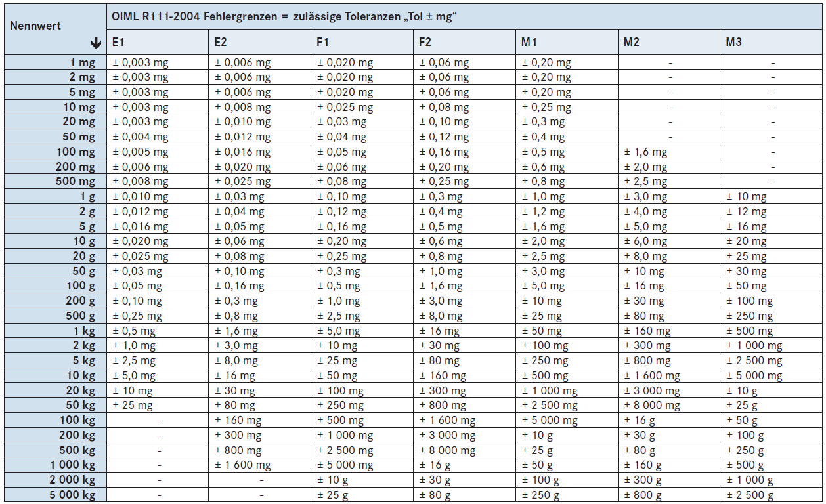This screenshot has height=504, width=826.
Task: Select the M2 value in 100 mg row
Action: coord(645,152)
